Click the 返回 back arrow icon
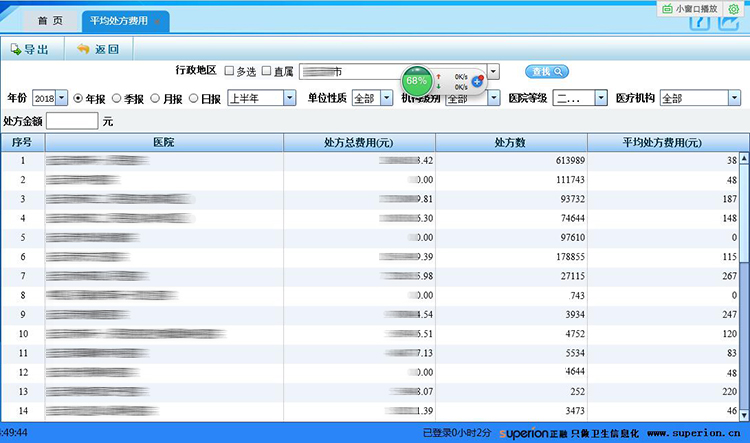 pos(84,49)
